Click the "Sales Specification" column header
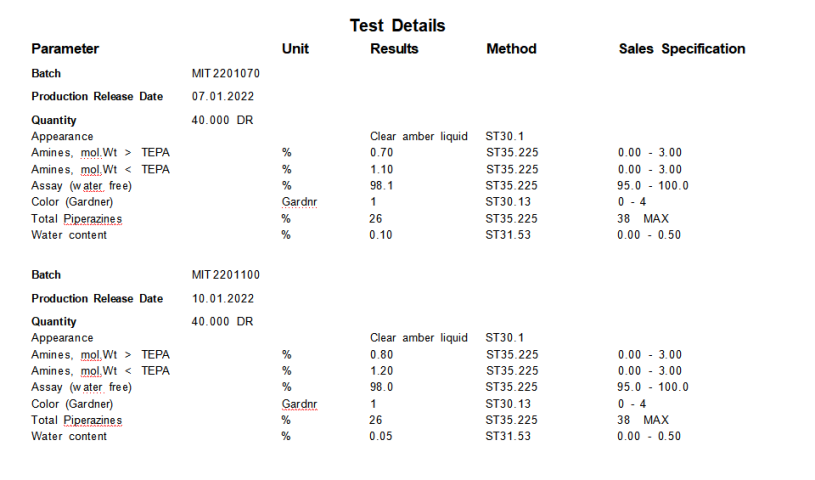 pyautogui.click(x=681, y=49)
